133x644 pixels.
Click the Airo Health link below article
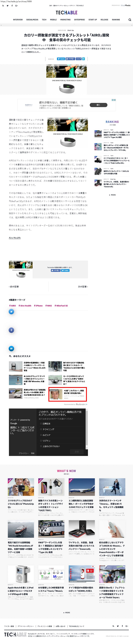pyautogui.click(x=15, y=238)
